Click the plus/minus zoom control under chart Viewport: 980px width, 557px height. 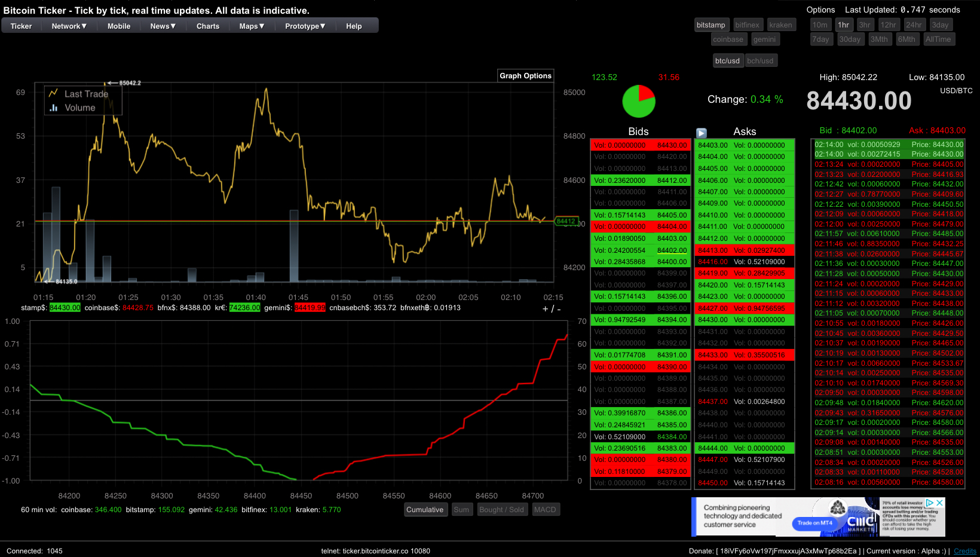tap(552, 309)
